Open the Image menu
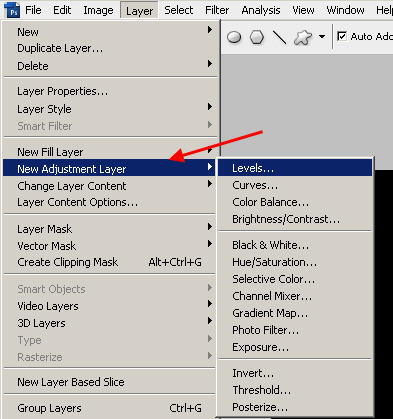The width and height of the screenshot is (393, 419). tap(98, 10)
